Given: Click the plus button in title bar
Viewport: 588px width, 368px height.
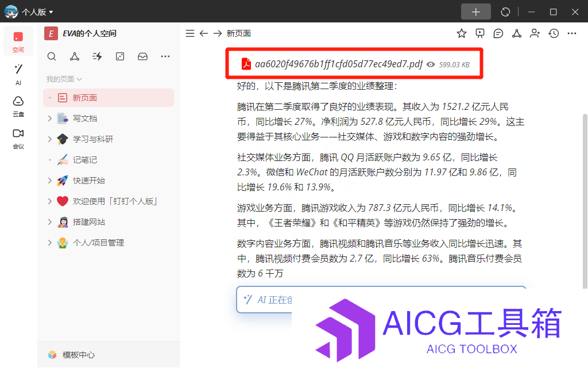Looking at the screenshot, I should tap(475, 12).
